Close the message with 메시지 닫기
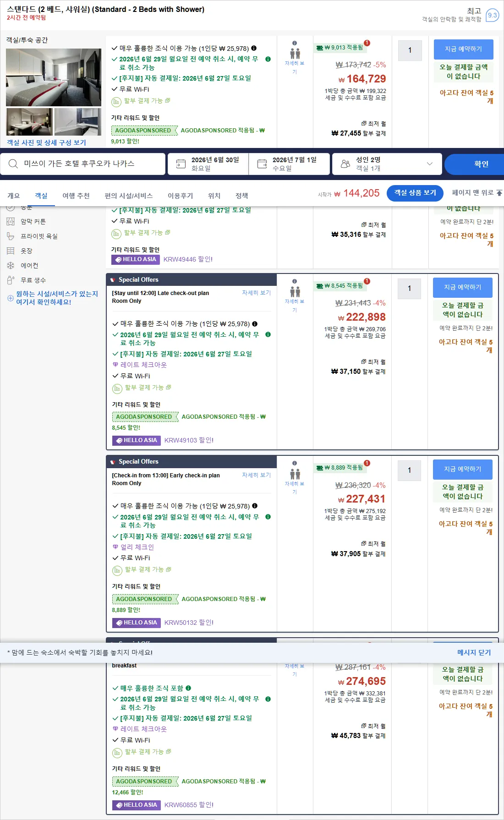Screen dimensions: 504x820 pos(474,652)
